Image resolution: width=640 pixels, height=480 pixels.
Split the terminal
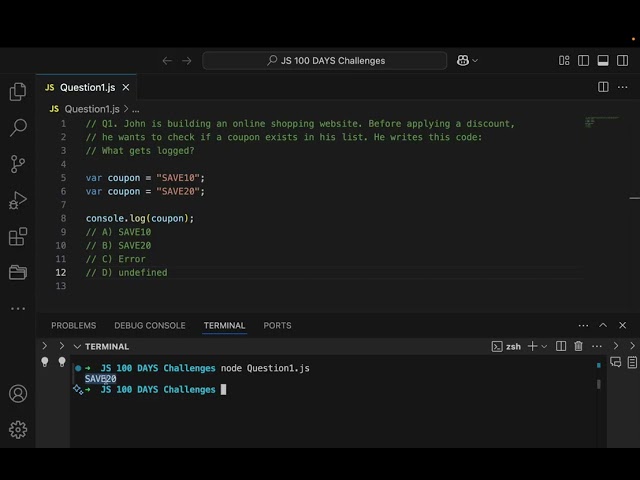[x=561, y=347]
